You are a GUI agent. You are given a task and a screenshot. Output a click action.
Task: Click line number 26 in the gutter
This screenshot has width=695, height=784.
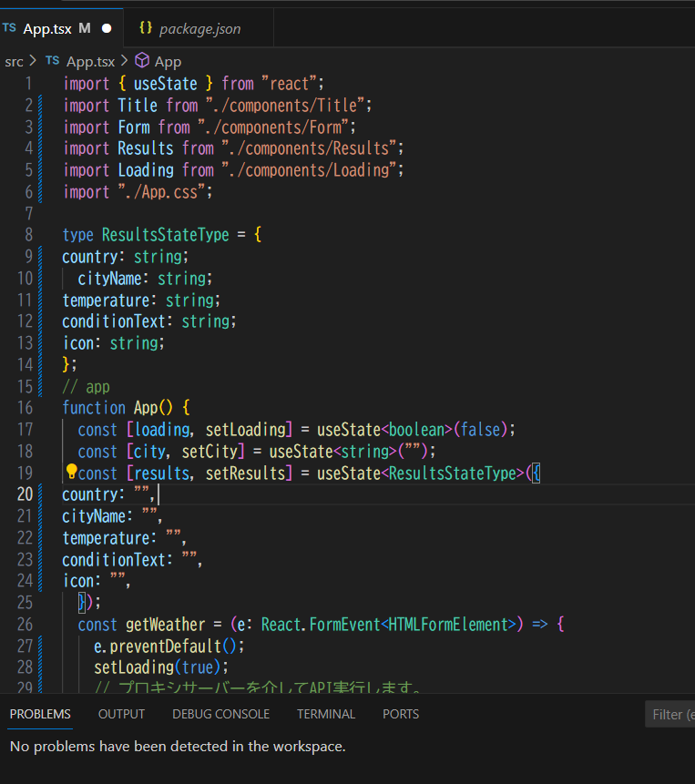pyautogui.click(x=25, y=625)
